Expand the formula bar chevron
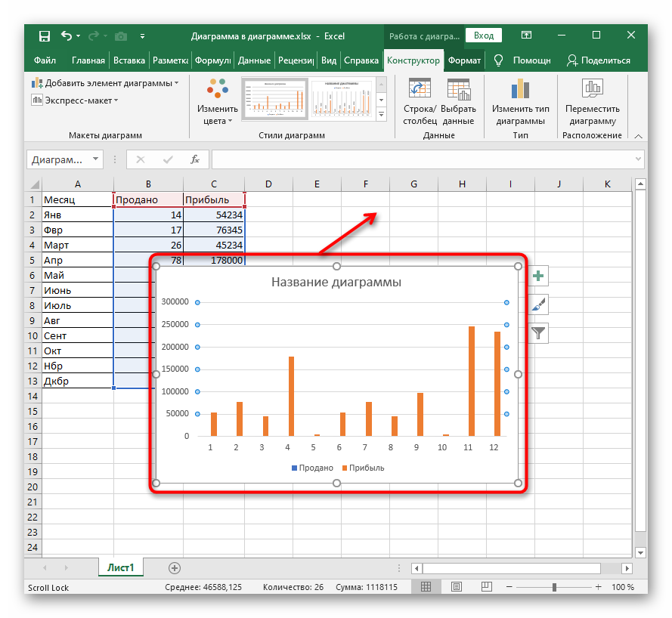 [x=638, y=159]
